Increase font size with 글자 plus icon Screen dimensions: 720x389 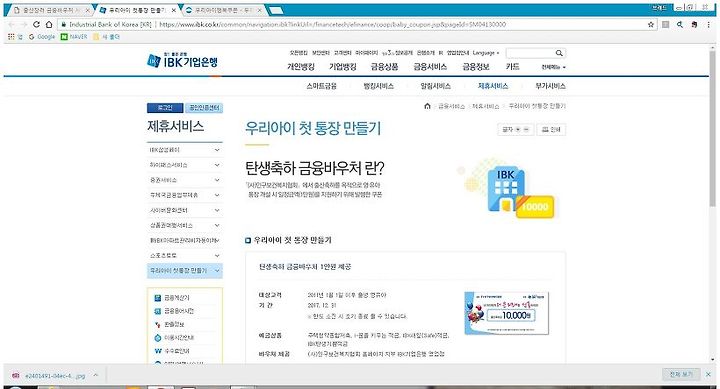tap(518, 130)
